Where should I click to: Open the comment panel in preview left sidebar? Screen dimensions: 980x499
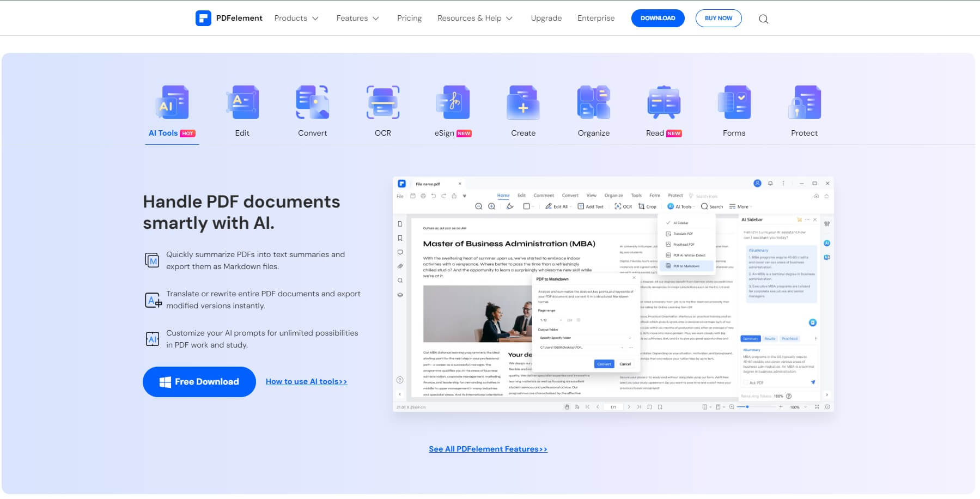point(400,252)
